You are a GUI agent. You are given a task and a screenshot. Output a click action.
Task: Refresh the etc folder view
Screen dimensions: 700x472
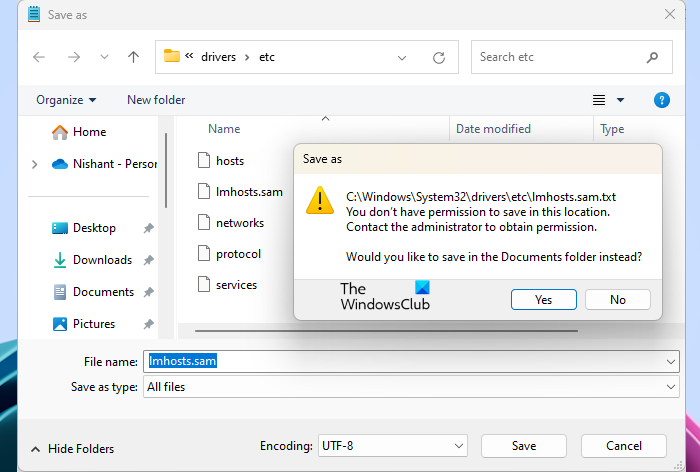438,58
